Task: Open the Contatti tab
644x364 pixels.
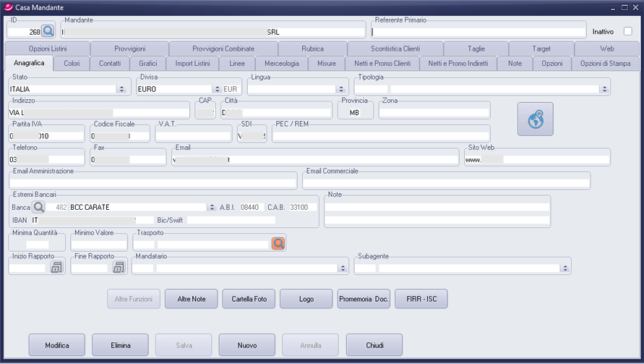Action: (110, 64)
